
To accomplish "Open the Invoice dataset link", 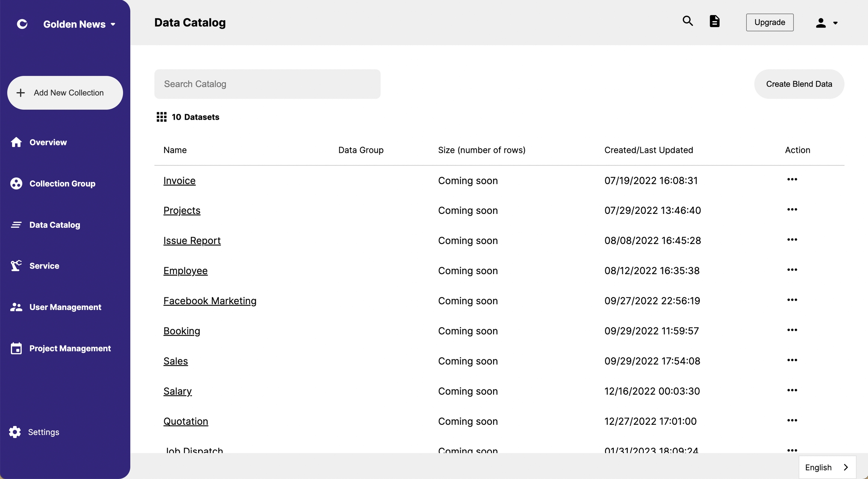I will [179, 181].
